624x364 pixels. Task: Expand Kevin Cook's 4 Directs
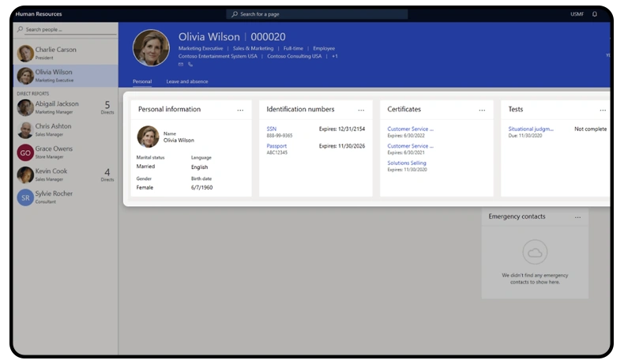[x=107, y=174]
